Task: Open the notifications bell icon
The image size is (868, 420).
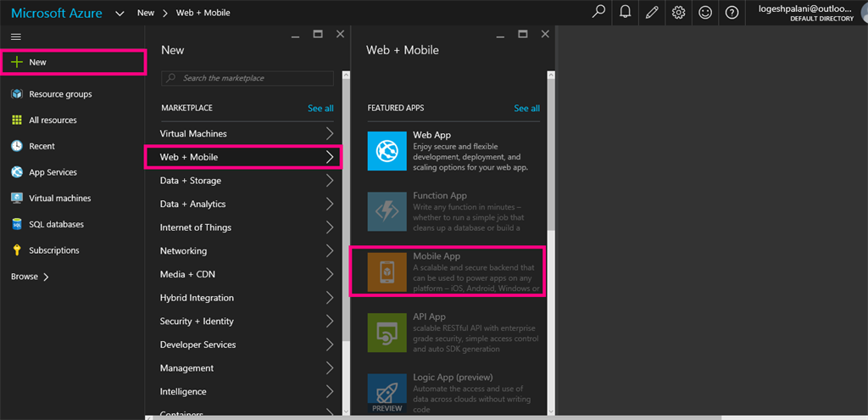Action: [x=626, y=12]
